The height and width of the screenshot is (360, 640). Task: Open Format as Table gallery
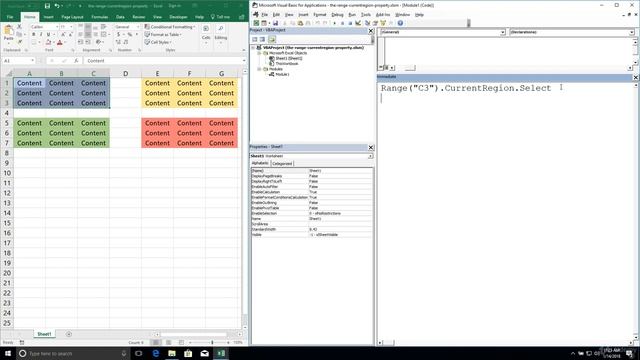(163, 35)
